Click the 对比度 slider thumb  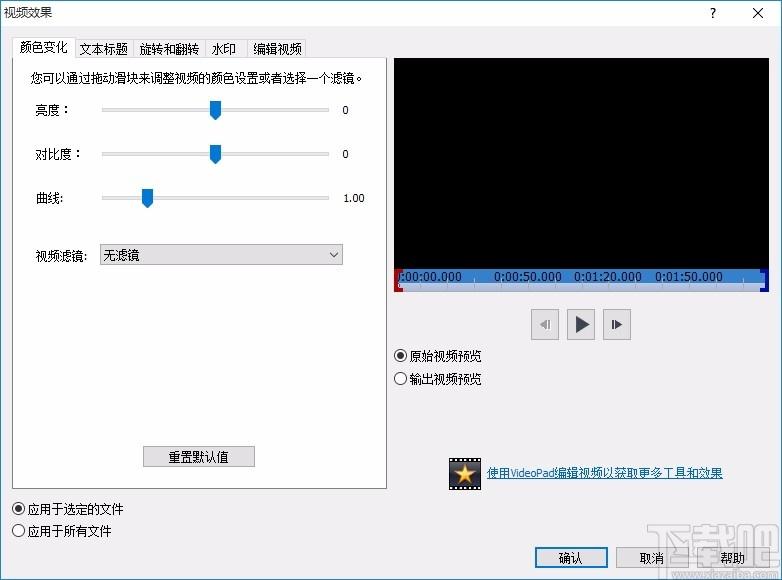(x=215, y=154)
